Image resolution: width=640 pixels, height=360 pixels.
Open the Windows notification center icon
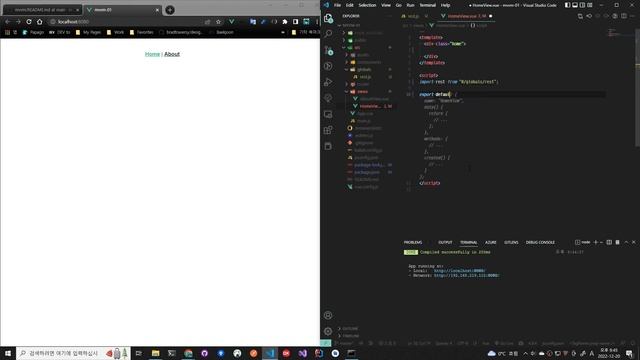coord(629,353)
